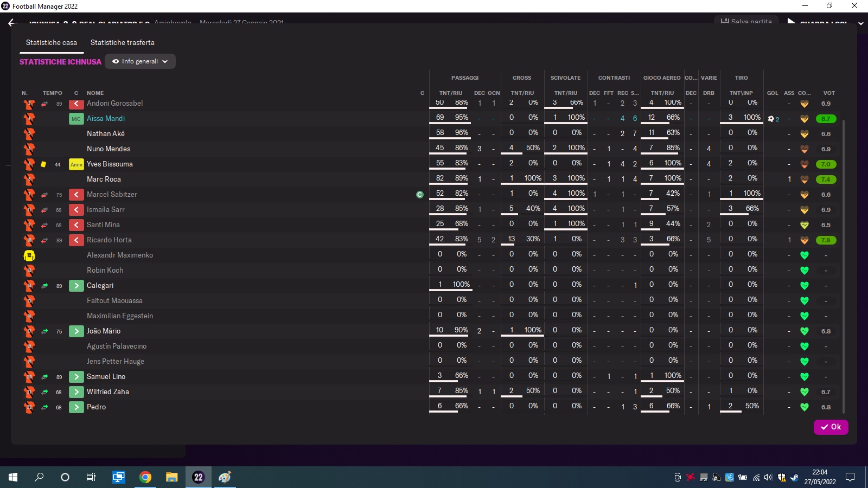The height and width of the screenshot is (488, 868).
Task: Open the Windows Start menu
Action: [13, 477]
